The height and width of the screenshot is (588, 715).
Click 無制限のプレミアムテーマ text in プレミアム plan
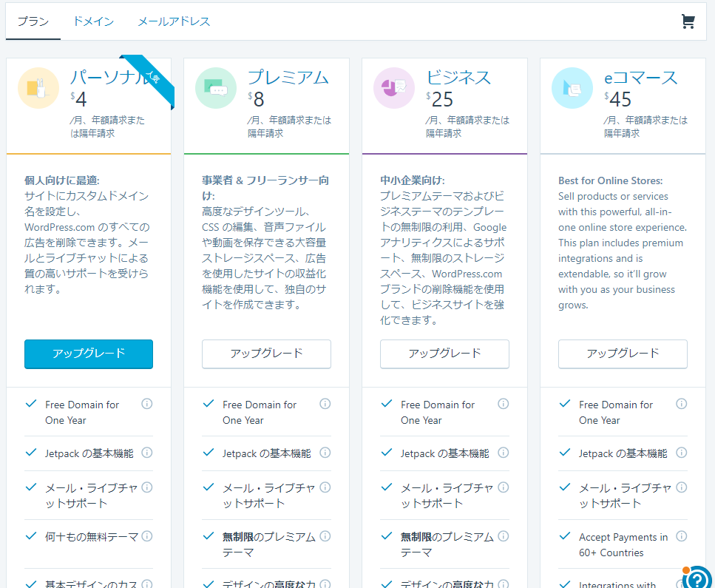pyautogui.click(x=269, y=544)
